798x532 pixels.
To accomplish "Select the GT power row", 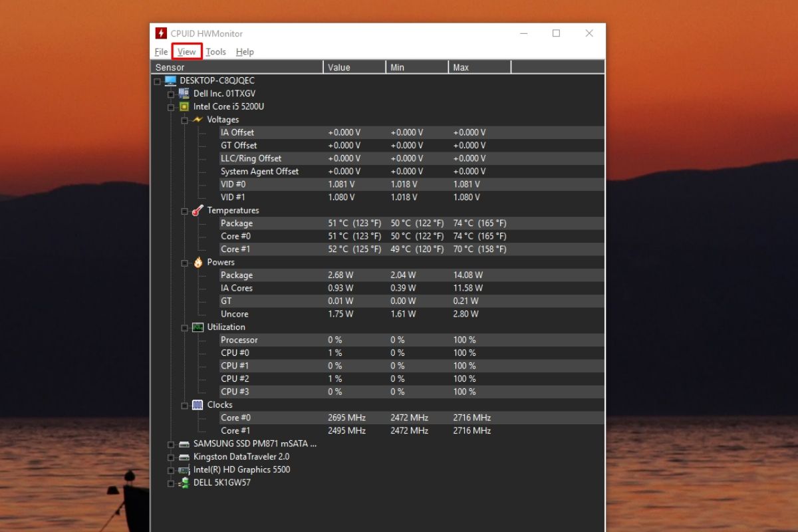I will click(412, 301).
